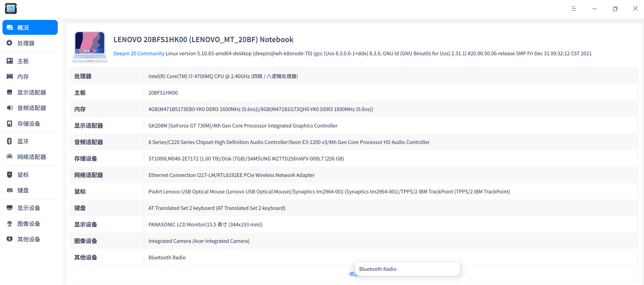Click the processor chip icon in sidebar
The height and width of the screenshot is (285, 644).
(9, 43)
